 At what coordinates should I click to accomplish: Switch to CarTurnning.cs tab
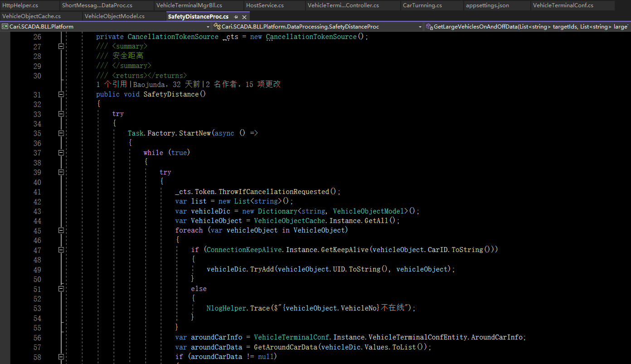tap(422, 5)
